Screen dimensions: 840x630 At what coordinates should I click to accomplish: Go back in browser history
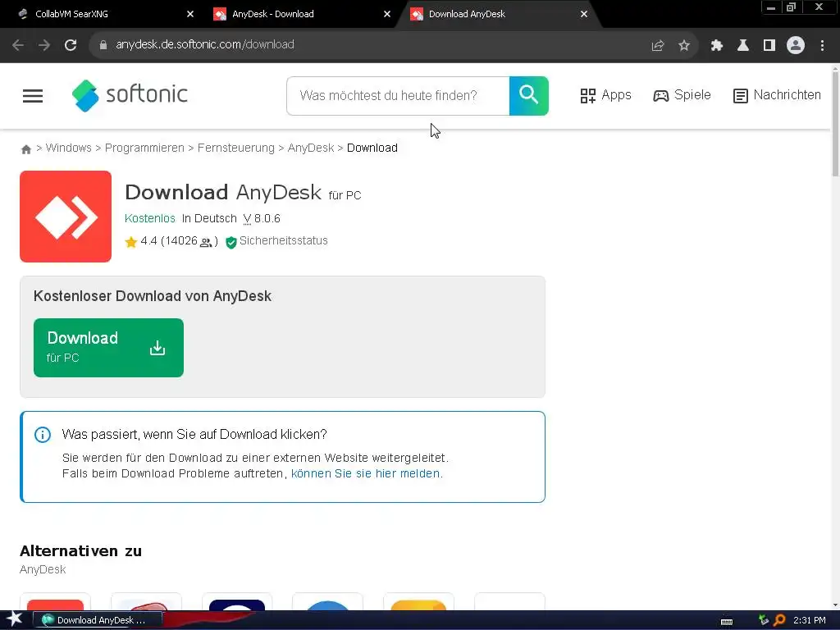point(18,45)
